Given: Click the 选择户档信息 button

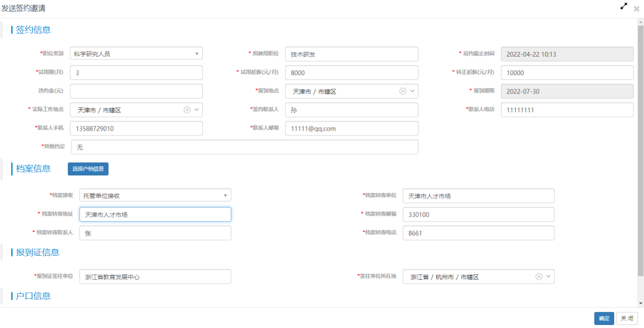Looking at the screenshot, I should click(x=88, y=169).
